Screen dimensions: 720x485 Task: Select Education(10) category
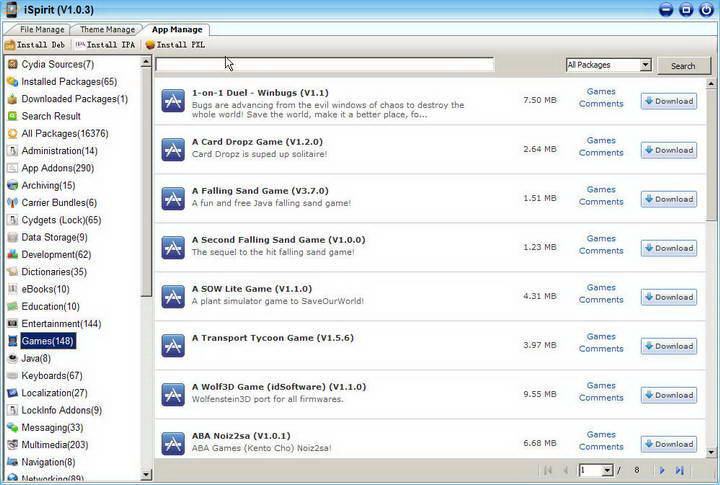(x=50, y=306)
